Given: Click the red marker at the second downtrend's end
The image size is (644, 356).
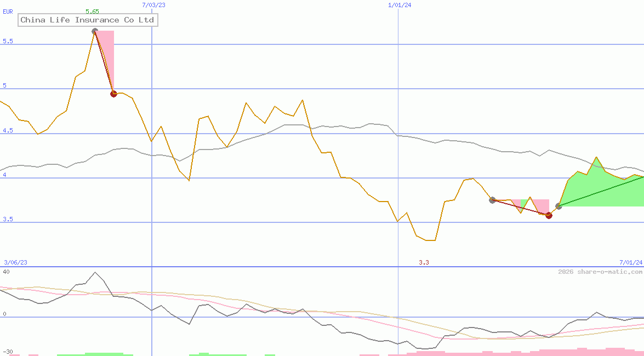Looking at the screenshot, I should coord(549,215).
